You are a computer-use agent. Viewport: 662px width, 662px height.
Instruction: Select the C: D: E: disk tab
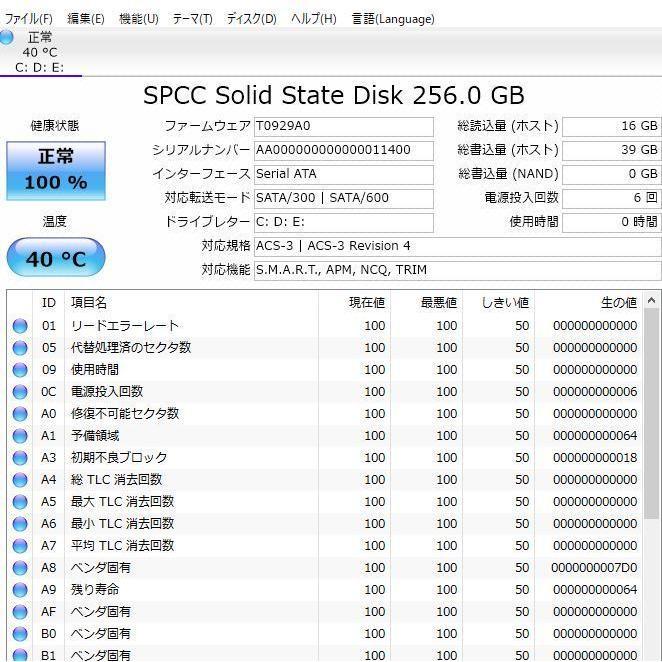41,52
